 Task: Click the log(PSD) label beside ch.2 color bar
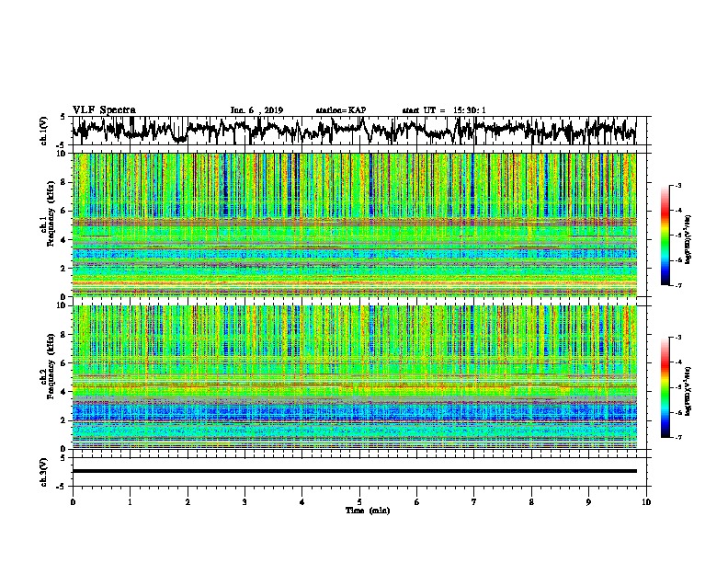coord(688,391)
